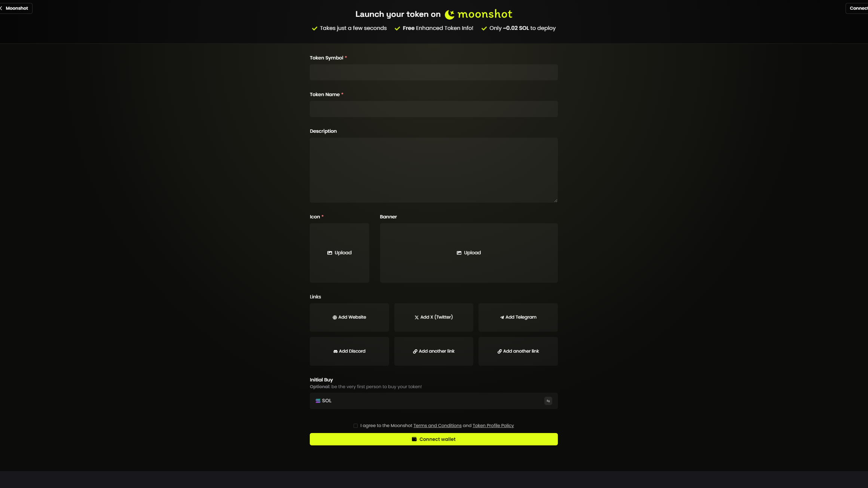The image size is (868, 488).
Task: Click Add Telegram paper-plane button
Action: coord(518,317)
